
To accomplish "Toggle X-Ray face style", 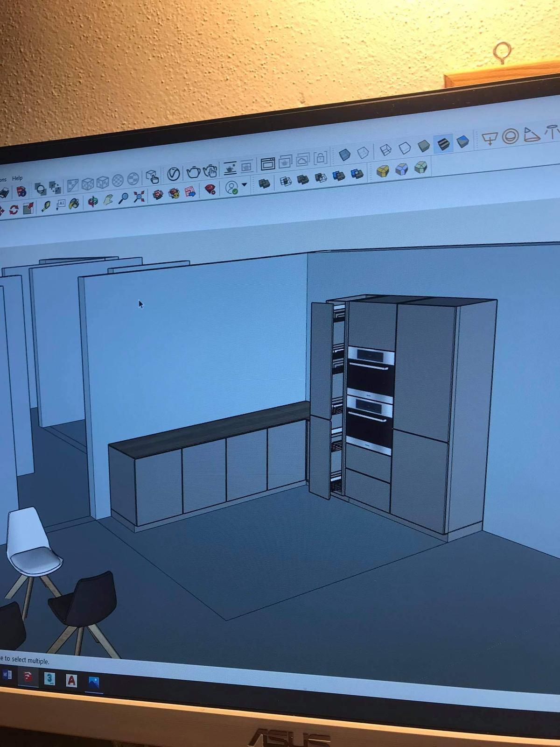I will click(x=344, y=155).
